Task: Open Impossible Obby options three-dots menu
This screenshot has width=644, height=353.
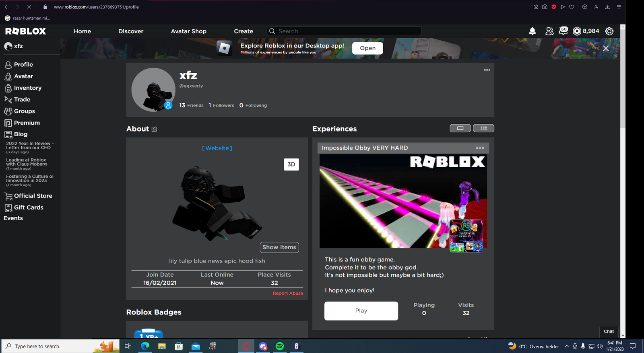Action: click(x=480, y=148)
